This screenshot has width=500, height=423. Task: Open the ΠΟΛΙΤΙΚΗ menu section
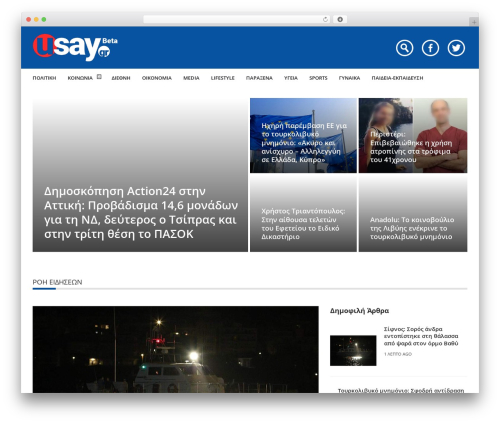point(44,78)
